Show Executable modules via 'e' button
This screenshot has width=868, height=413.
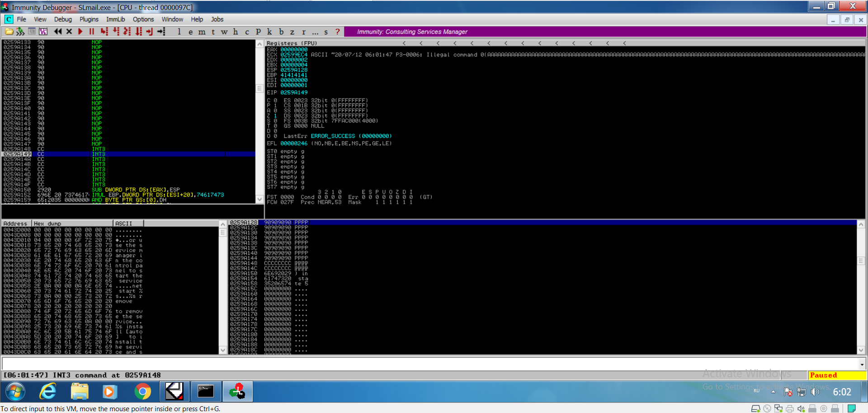click(x=191, y=32)
